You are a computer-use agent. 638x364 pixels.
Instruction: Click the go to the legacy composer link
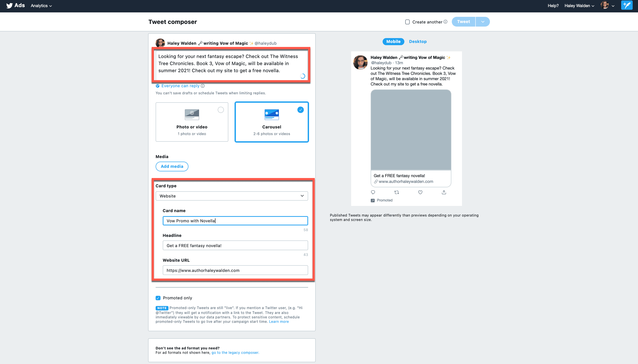(235, 353)
